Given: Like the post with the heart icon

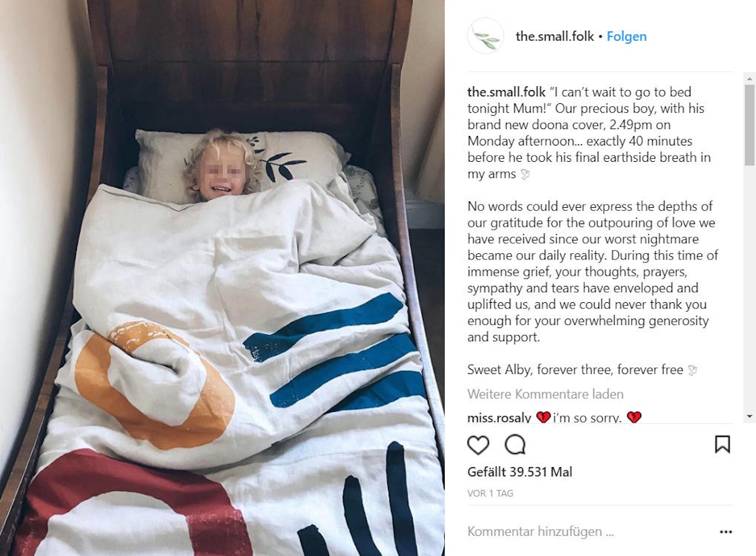Looking at the screenshot, I should click(x=478, y=445).
